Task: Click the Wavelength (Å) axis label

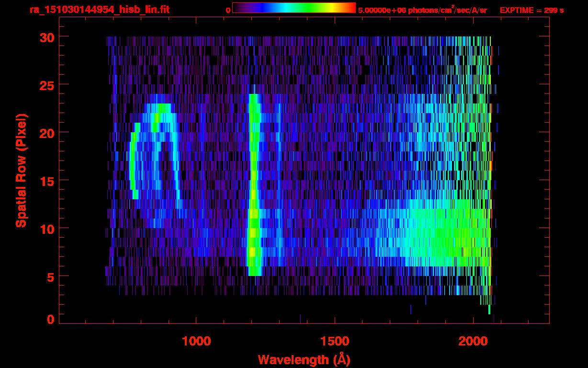Action: (x=304, y=359)
